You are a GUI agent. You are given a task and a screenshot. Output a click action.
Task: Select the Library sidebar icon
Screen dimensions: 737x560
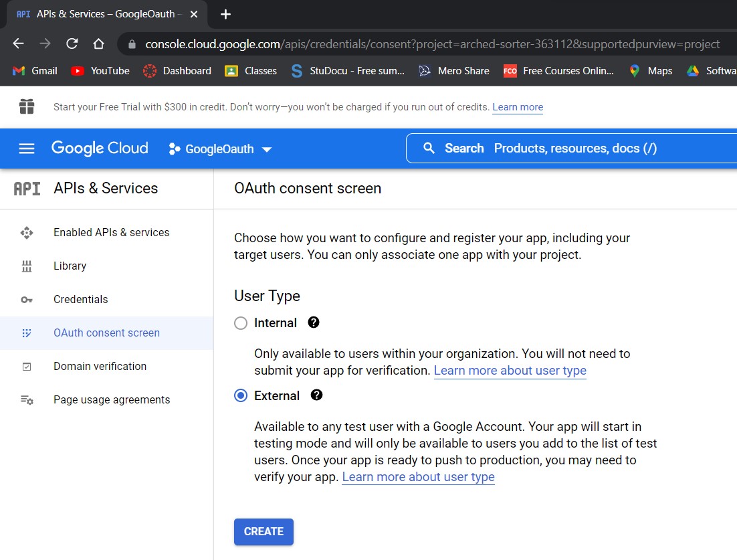[27, 266]
